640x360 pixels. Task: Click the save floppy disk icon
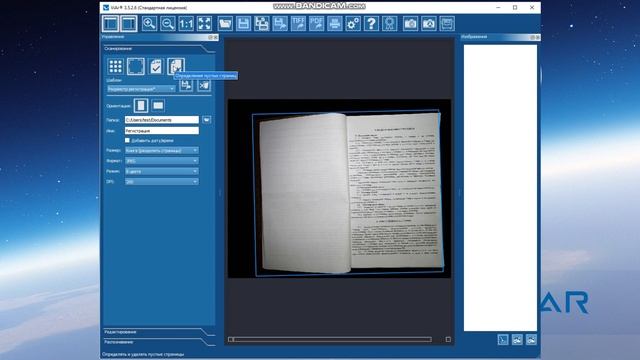coord(243,24)
